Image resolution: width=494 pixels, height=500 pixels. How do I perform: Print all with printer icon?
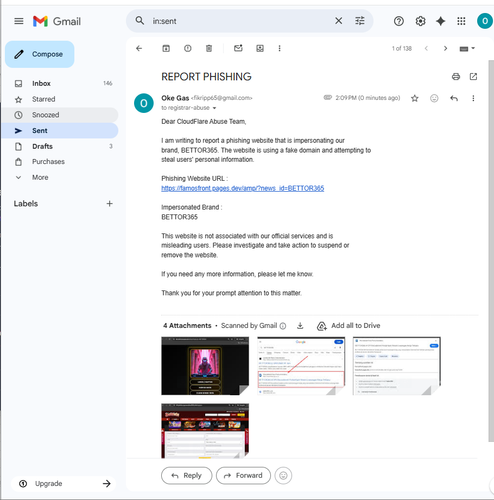456,77
